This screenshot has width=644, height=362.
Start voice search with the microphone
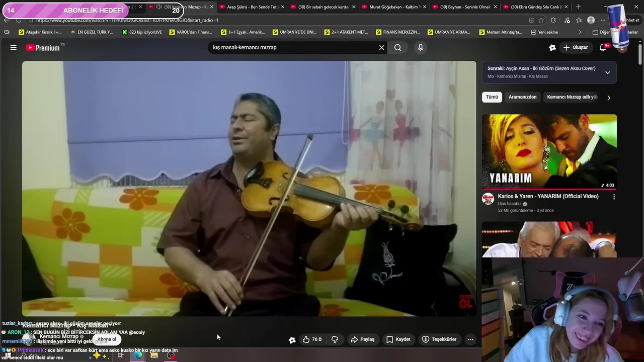click(421, 48)
